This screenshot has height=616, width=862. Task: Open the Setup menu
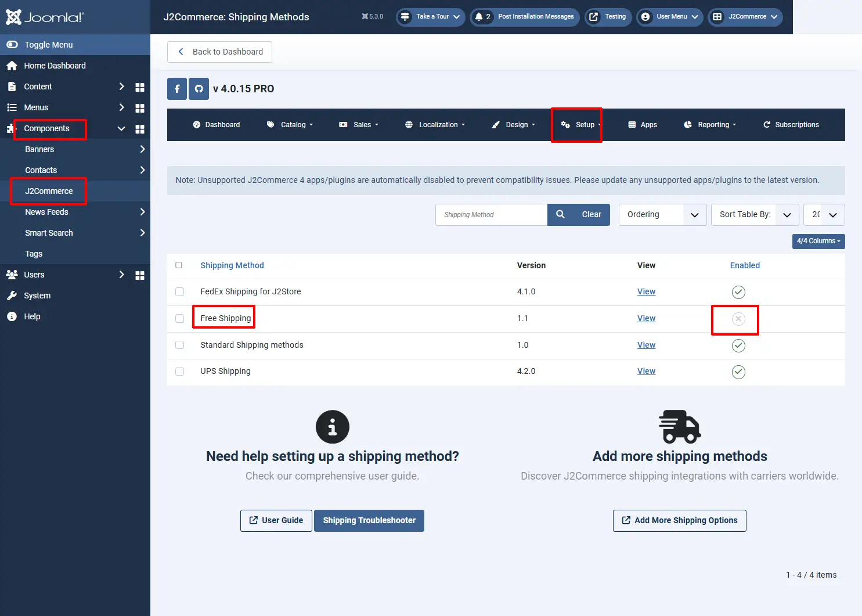(581, 125)
